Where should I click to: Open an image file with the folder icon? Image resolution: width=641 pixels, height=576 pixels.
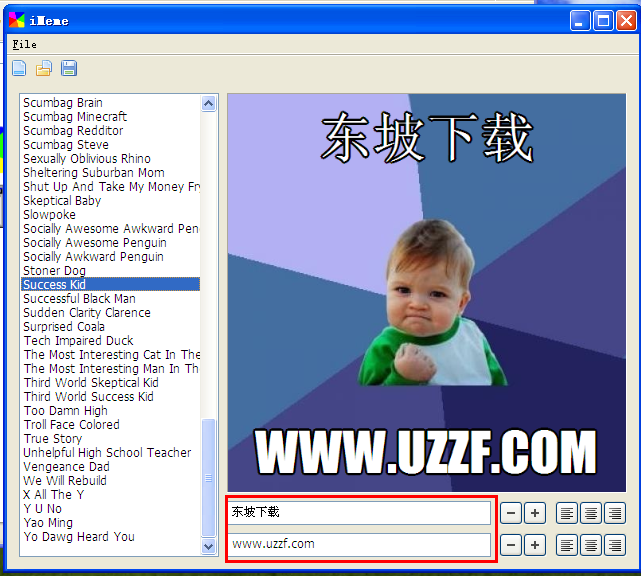[x=44, y=68]
